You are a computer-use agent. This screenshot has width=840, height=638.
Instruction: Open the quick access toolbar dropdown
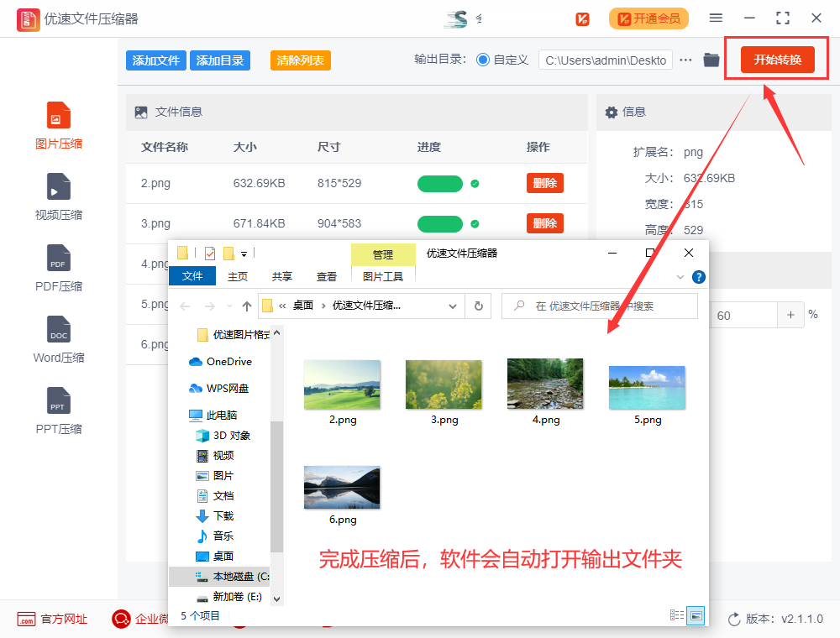click(x=244, y=254)
